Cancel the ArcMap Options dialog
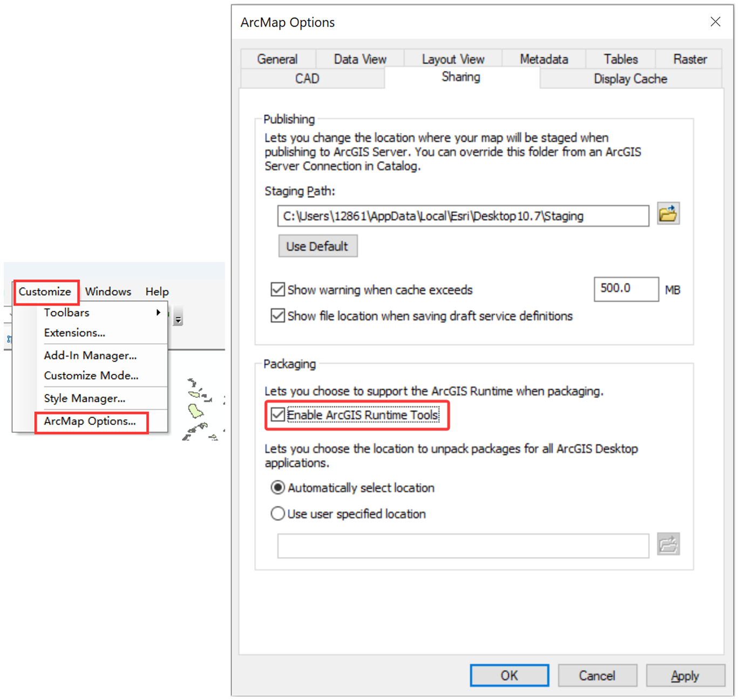 tap(597, 676)
